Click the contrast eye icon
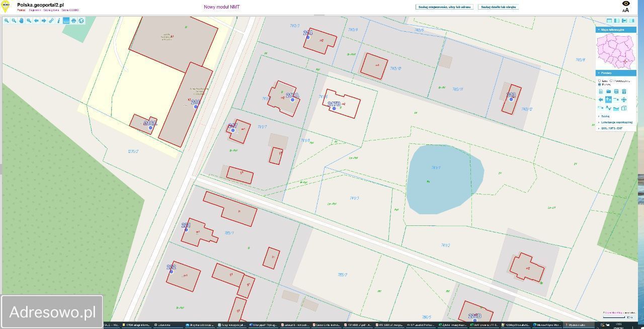The image size is (644, 329). click(626, 4)
